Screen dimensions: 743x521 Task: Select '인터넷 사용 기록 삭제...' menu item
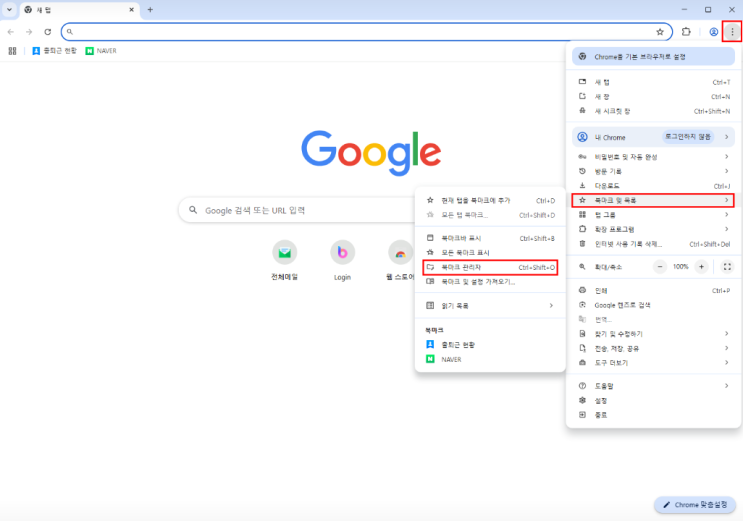coord(653,244)
